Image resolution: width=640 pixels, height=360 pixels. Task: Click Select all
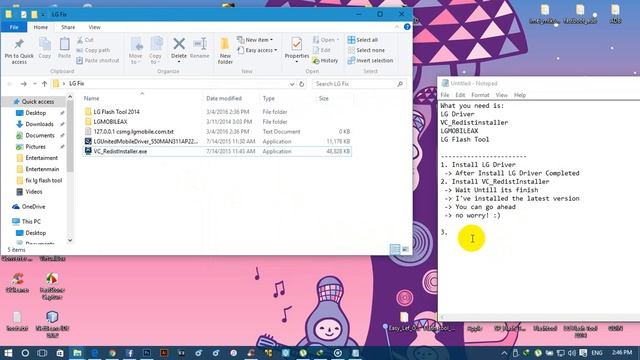363,40
